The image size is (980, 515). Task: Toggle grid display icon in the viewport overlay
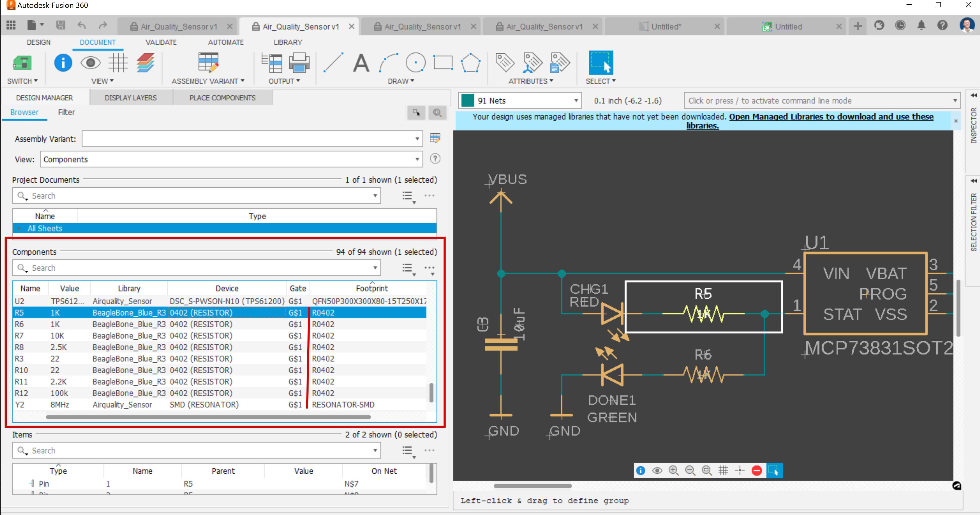point(723,471)
